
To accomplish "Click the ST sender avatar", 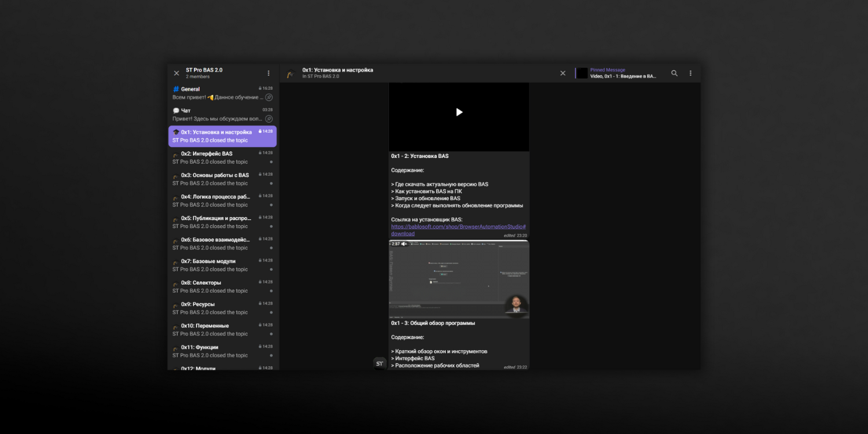I will click(x=380, y=363).
